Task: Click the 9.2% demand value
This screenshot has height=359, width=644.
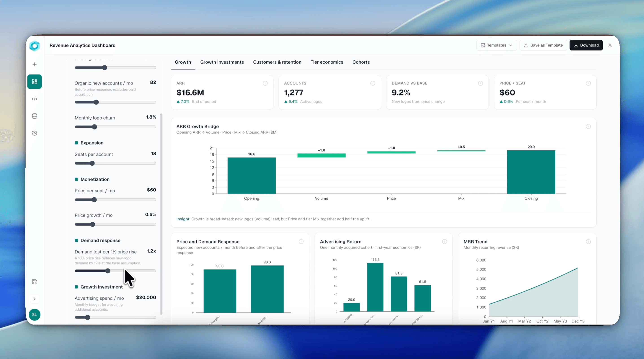Action: coord(401,93)
